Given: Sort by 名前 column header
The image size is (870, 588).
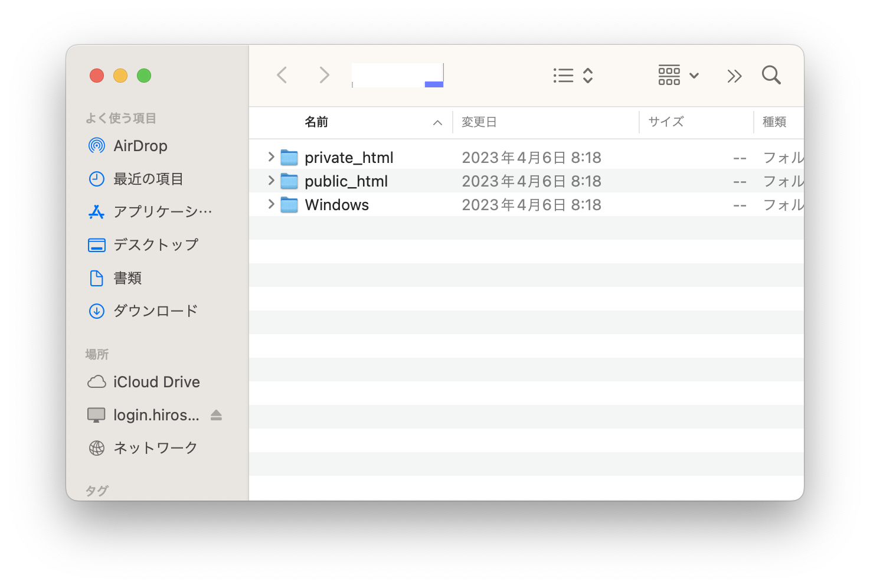Looking at the screenshot, I should point(316,122).
